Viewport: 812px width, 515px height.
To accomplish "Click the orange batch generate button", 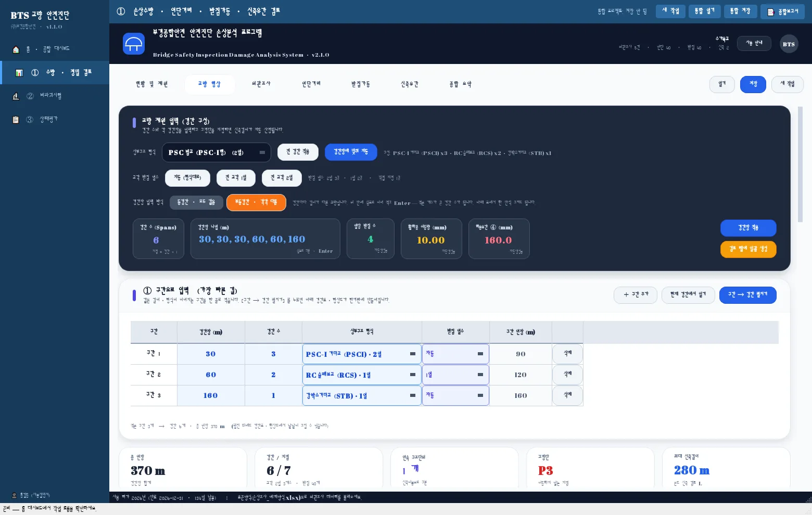I will coord(748,249).
